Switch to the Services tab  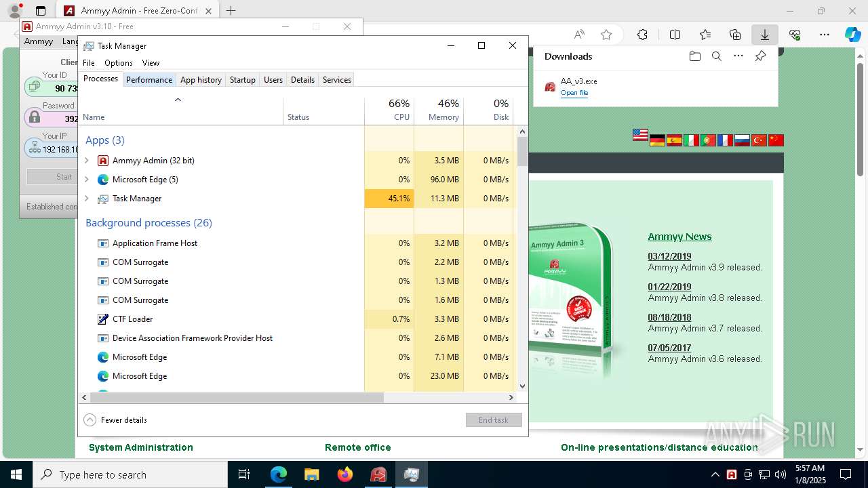337,80
